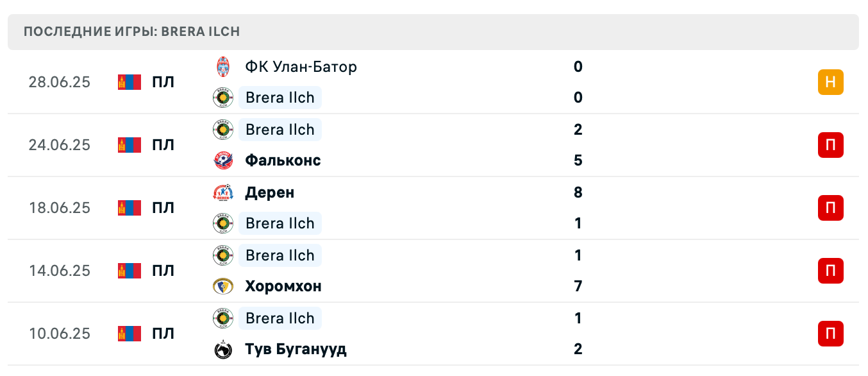Open the Brera Ilch link in the 24.06.25 match
The image size is (868, 376).
point(280,130)
